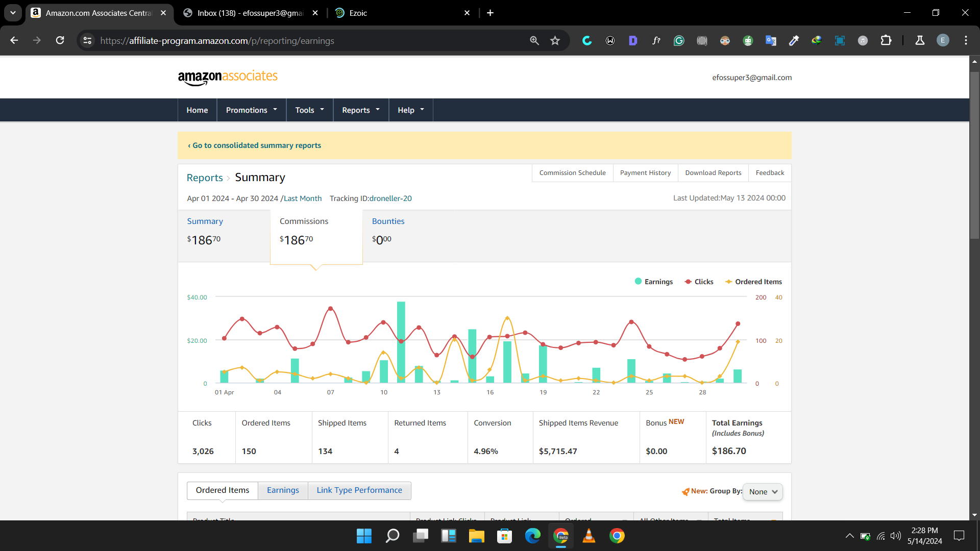Image resolution: width=980 pixels, height=551 pixels.
Task: Open the Chrome three-dot menu
Action: coord(966,40)
